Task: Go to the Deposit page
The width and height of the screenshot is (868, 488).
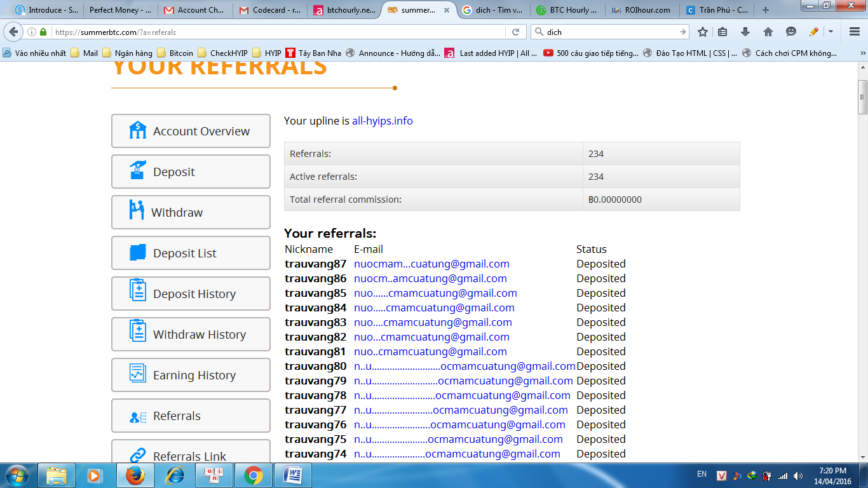Action: click(x=191, y=172)
